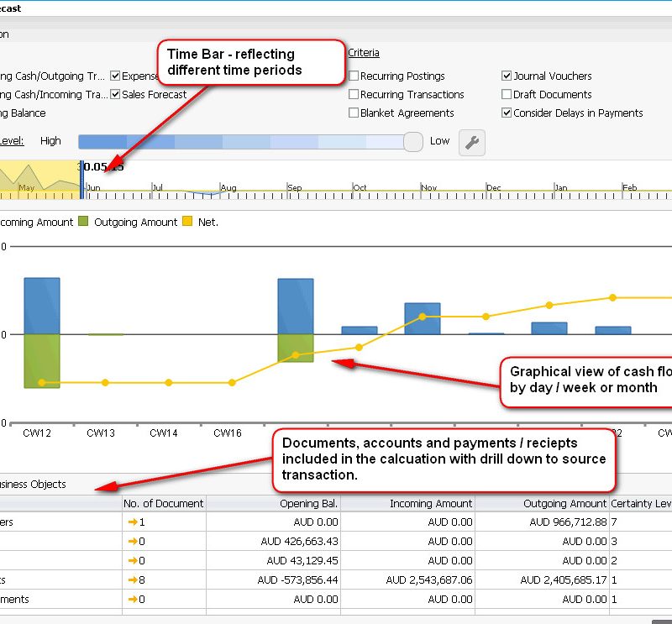The height and width of the screenshot is (624, 672).
Task: Click the Opening Bal. column header
Action: point(274,503)
